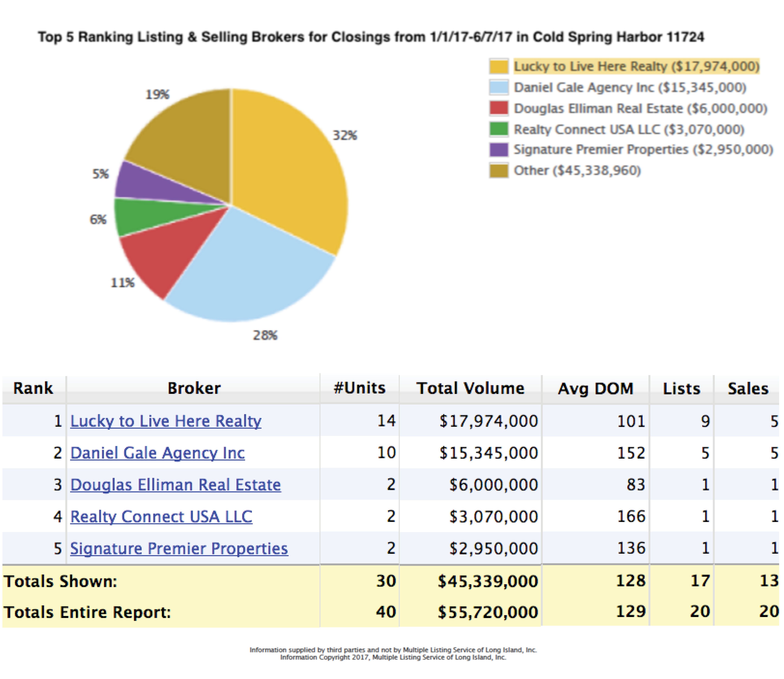Click the Information Copyright 2017 footer line
Screen dimensions: 784x679
393,657
